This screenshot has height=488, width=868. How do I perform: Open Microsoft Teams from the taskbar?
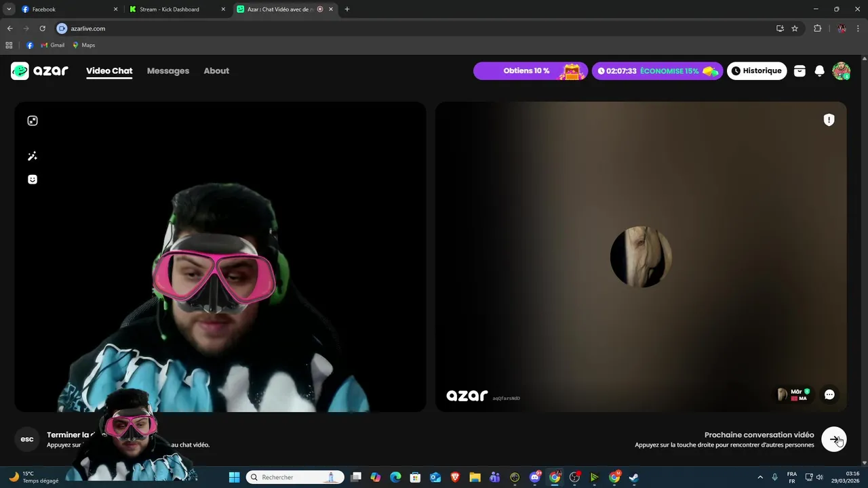[x=495, y=477]
